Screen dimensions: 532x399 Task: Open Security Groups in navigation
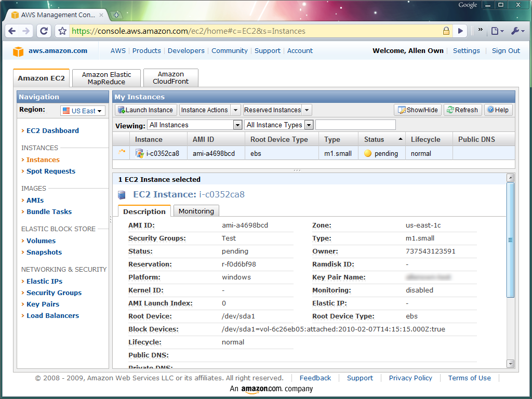[x=54, y=293]
